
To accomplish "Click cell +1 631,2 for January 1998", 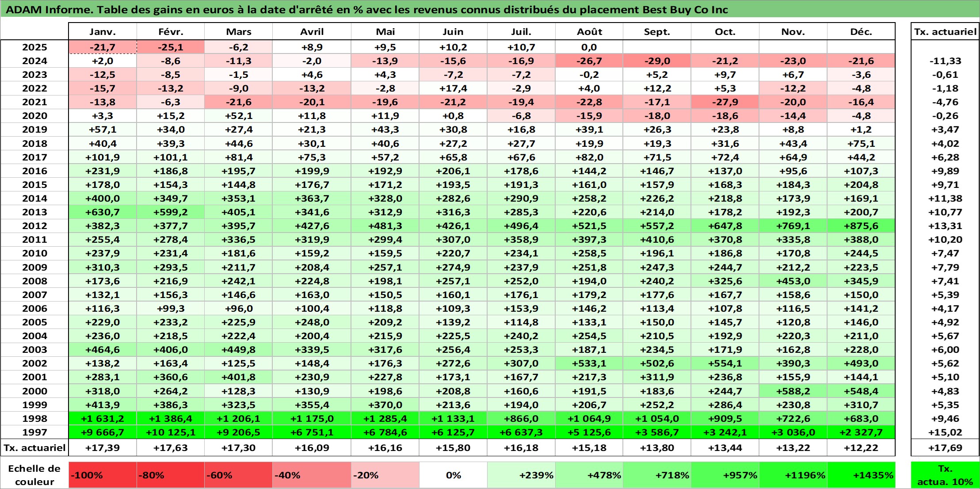I will pos(103,419).
